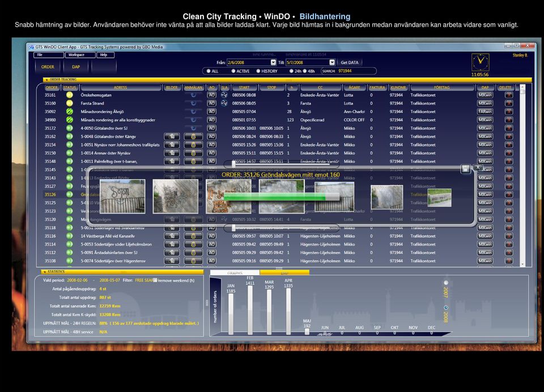
Task: Switch to the DAP view
Action: tap(75, 67)
